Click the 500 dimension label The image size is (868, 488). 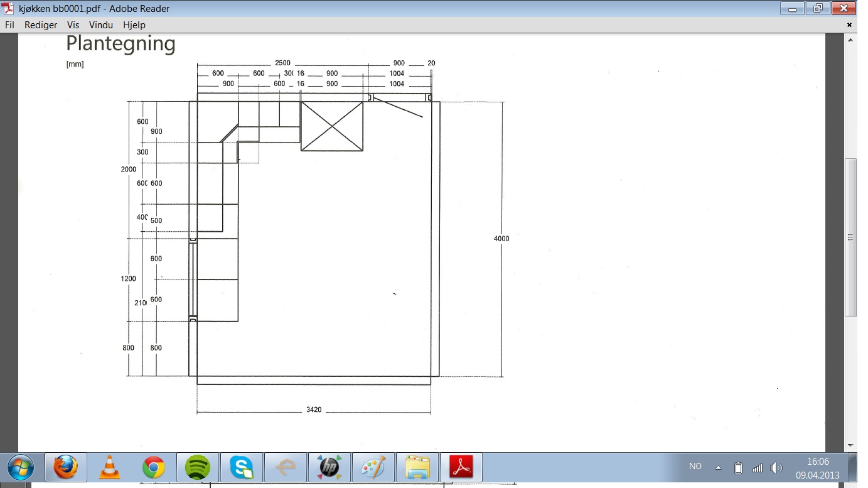(156, 221)
